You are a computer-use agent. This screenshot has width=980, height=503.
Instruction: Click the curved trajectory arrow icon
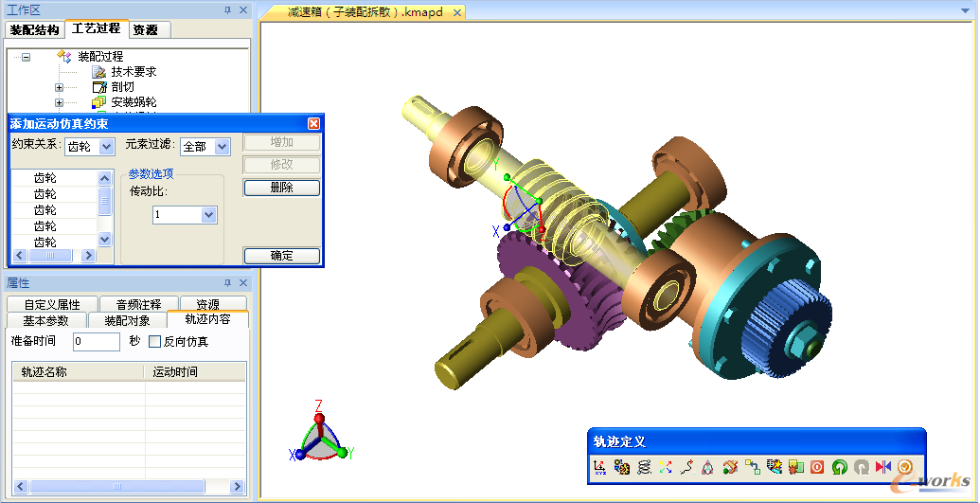pyautogui.click(x=686, y=467)
